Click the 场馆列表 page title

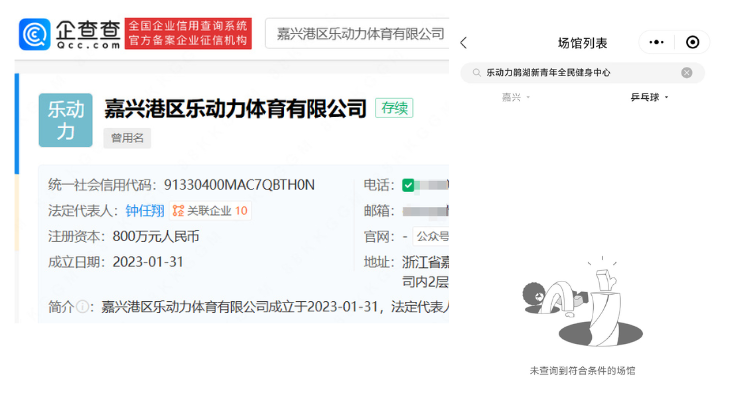pyautogui.click(x=583, y=43)
